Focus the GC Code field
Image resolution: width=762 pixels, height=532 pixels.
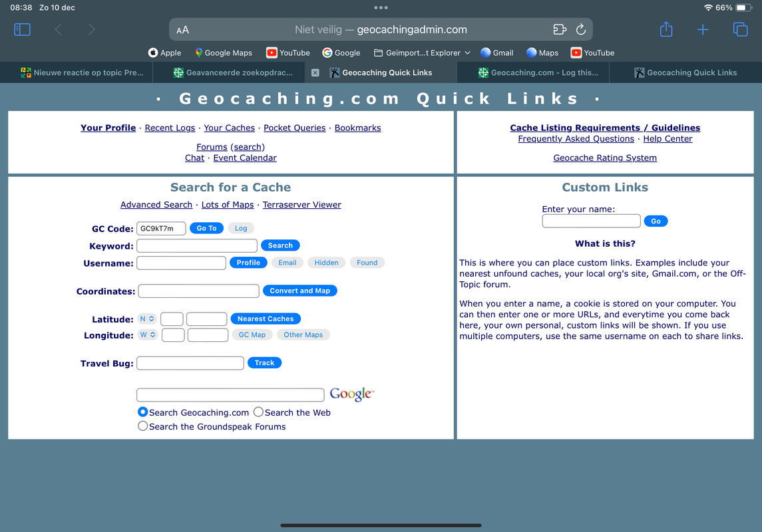[x=161, y=229]
